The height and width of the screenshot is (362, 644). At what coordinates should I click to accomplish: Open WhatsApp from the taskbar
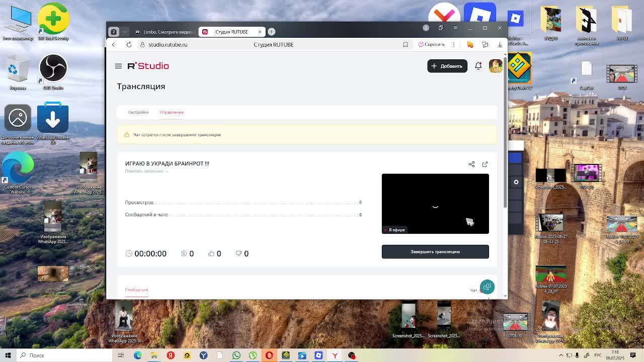[236, 355]
